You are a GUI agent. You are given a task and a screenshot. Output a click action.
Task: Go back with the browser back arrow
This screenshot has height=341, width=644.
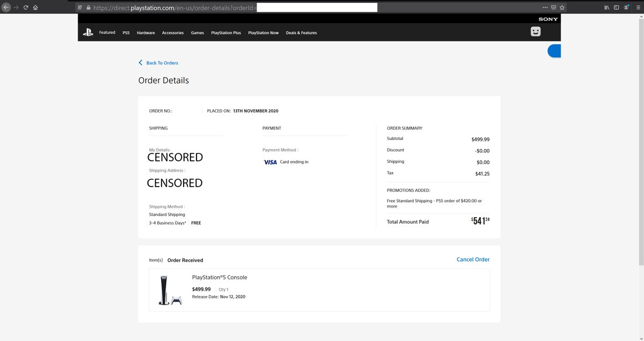6,8
